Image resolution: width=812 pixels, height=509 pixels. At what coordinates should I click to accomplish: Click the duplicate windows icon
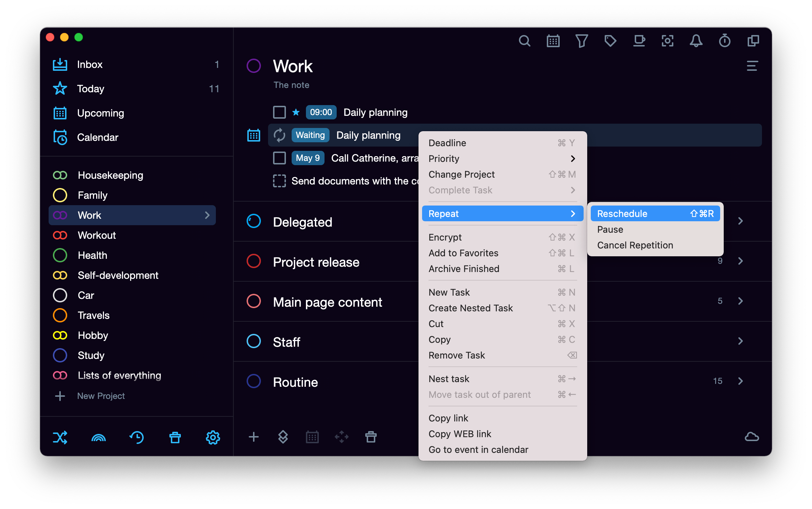[x=753, y=41]
